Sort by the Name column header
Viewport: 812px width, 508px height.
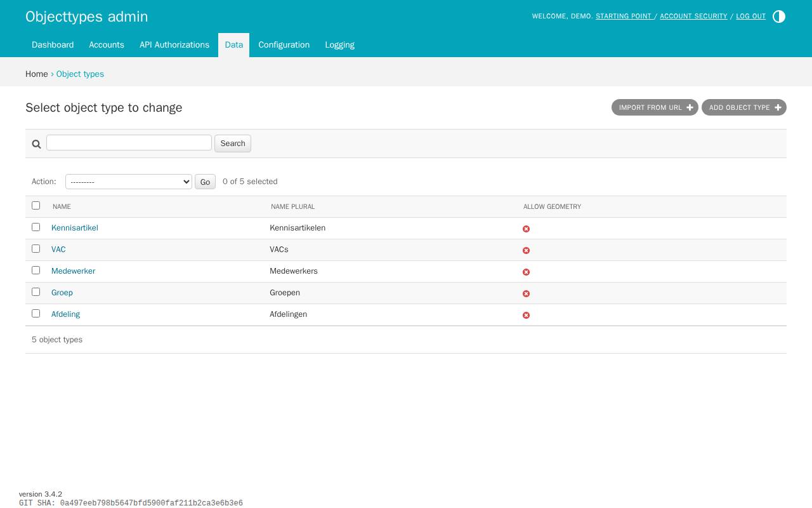click(62, 206)
